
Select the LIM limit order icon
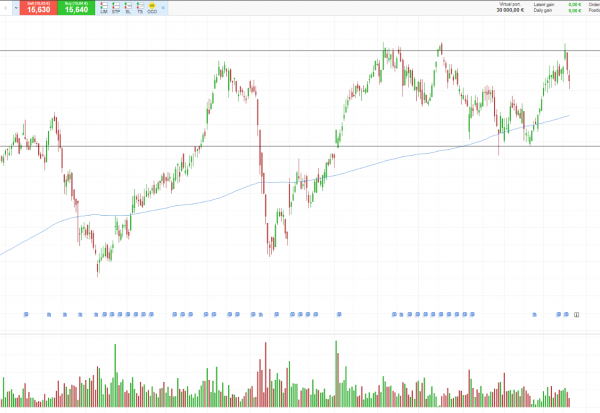point(104,8)
